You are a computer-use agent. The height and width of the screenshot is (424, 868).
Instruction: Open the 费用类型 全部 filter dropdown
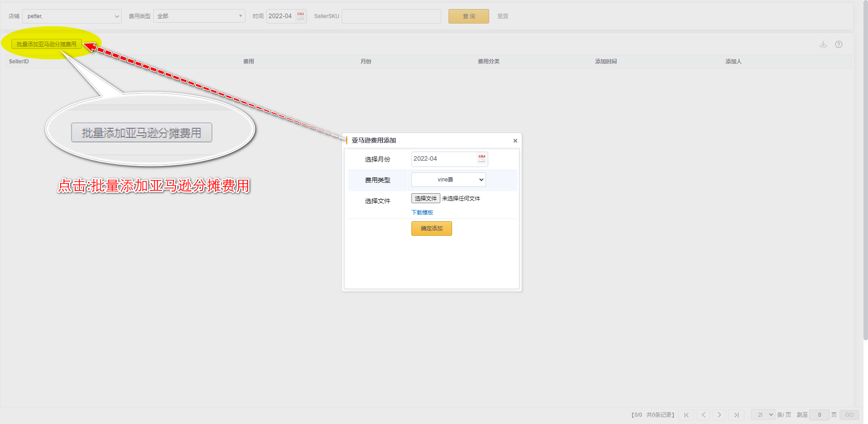(x=199, y=16)
